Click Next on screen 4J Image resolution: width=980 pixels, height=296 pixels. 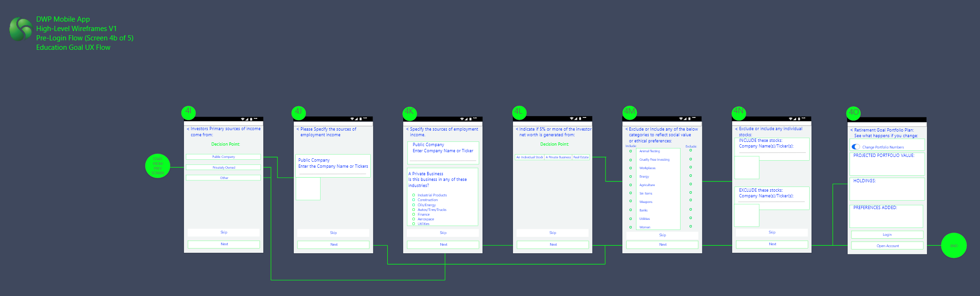[x=333, y=245]
